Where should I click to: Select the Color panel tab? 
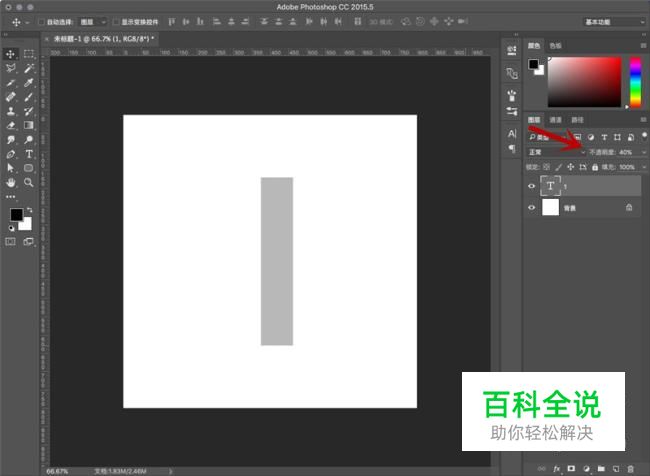pos(534,46)
